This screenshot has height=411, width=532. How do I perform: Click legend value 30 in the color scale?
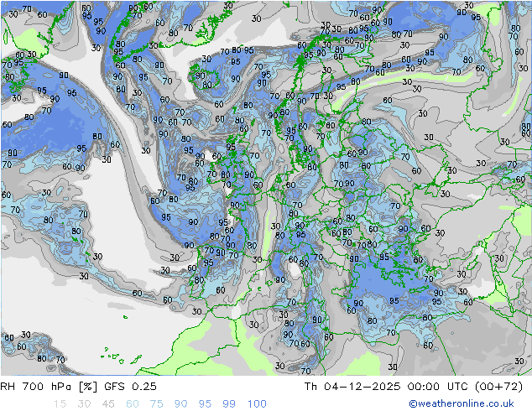[x=84, y=404]
